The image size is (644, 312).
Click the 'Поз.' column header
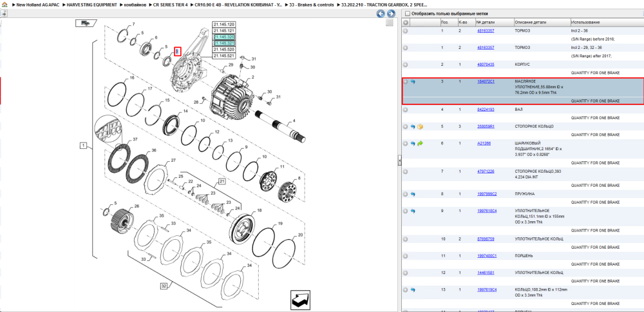pyautogui.click(x=448, y=23)
